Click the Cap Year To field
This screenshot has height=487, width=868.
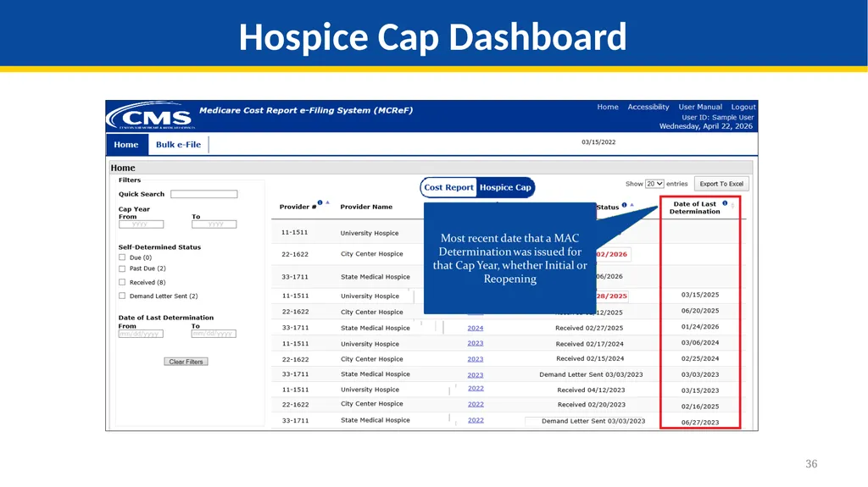pyautogui.click(x=214, y=224)
